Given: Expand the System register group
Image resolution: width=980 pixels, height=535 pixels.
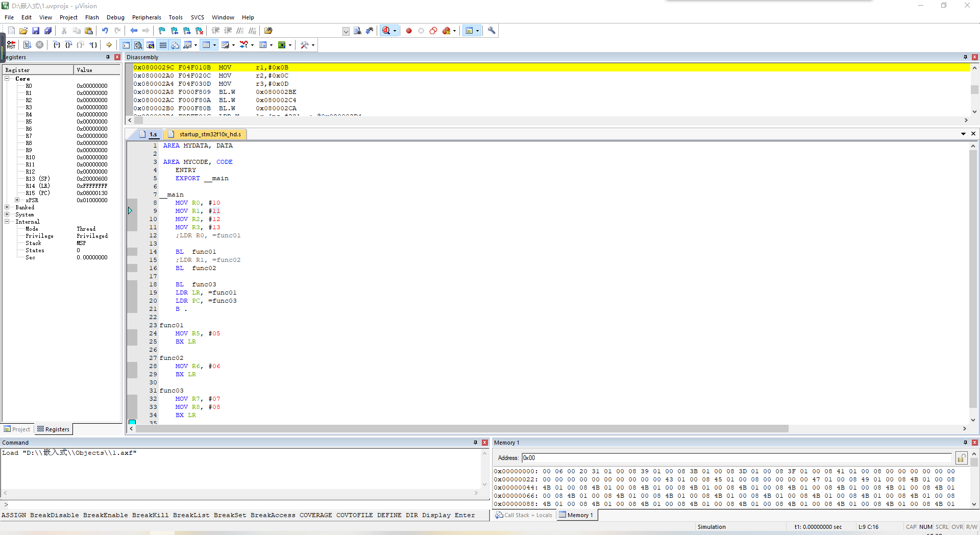Looking at the screenshot, I should tap(7, 214).
